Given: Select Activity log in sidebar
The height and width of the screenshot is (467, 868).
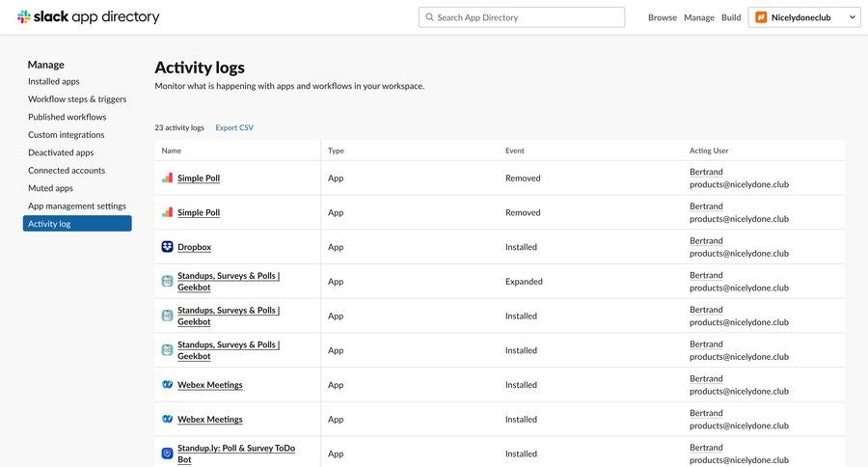Looking at the screenshot, I should pyautogui.click(x=77, y=223).
